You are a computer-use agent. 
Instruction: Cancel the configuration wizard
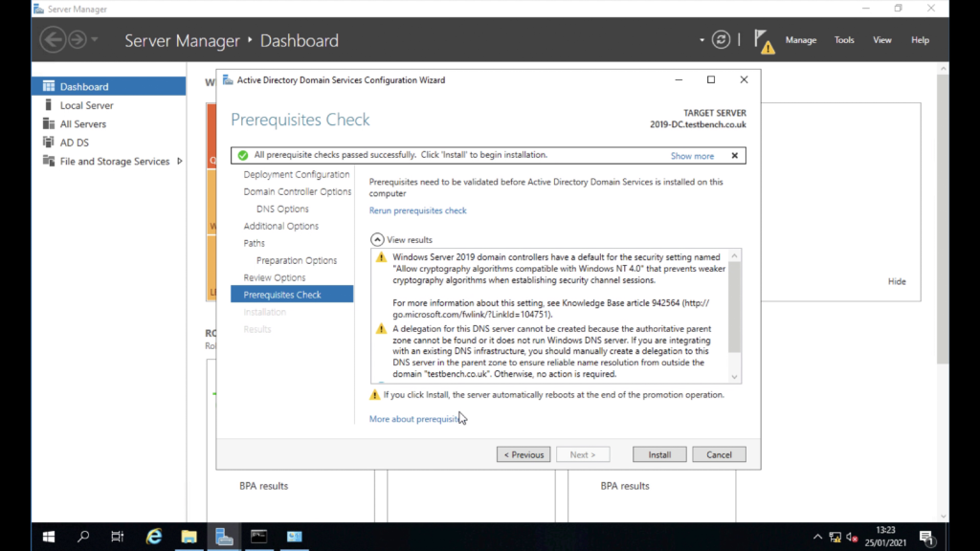click(x=719, y=454)
